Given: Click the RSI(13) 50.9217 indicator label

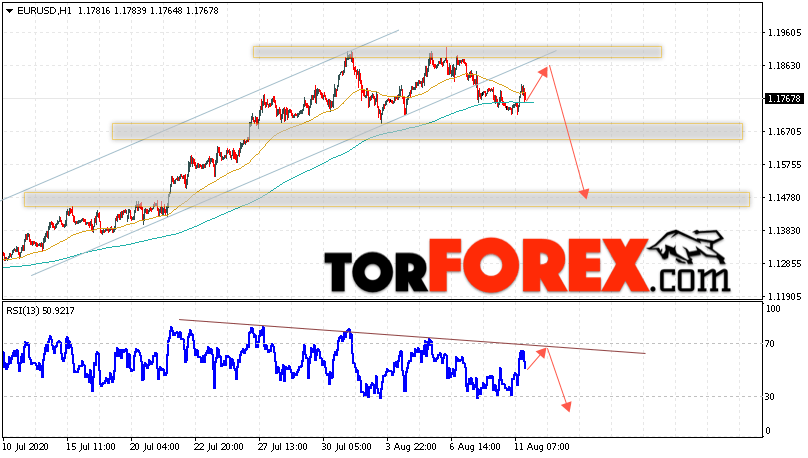Looking at the screenshot, I should (40, 311).
